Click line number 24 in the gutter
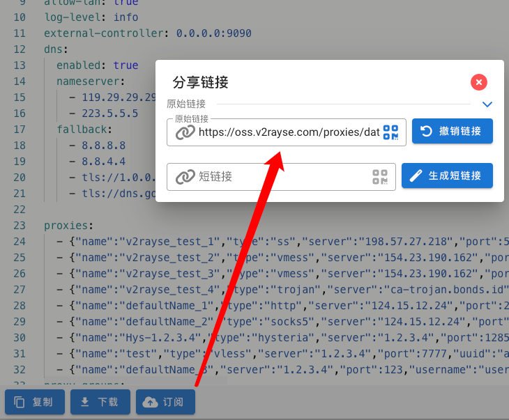The height and width of the screenshot is (420, 509). 20,242
